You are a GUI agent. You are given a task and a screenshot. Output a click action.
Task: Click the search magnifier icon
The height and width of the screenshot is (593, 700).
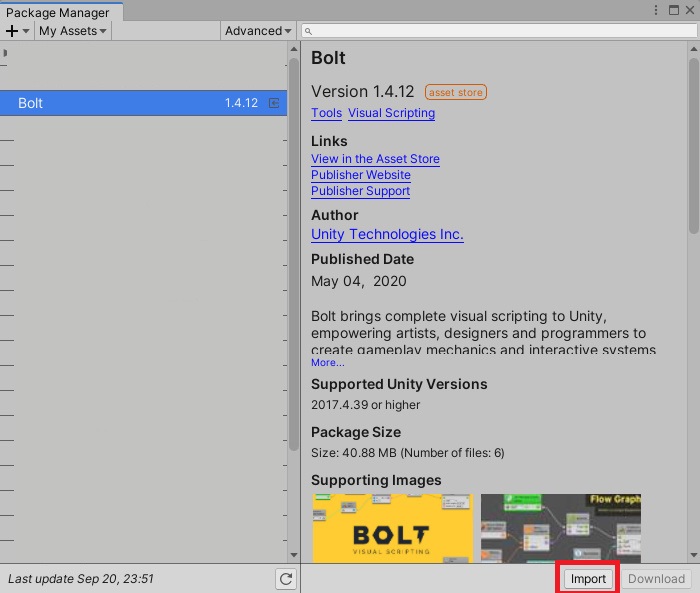pyautogui.click(x=308, y=31)
